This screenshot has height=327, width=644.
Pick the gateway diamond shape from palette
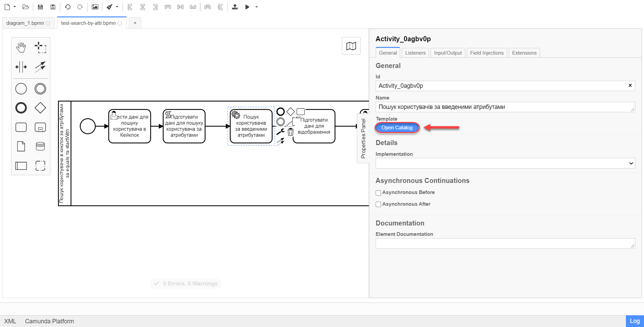coord(40,108)
